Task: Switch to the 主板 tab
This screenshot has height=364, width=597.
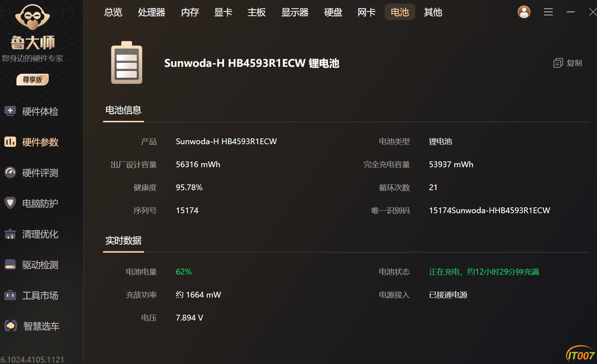Action: pyautogui.click(x=257, y=12)
